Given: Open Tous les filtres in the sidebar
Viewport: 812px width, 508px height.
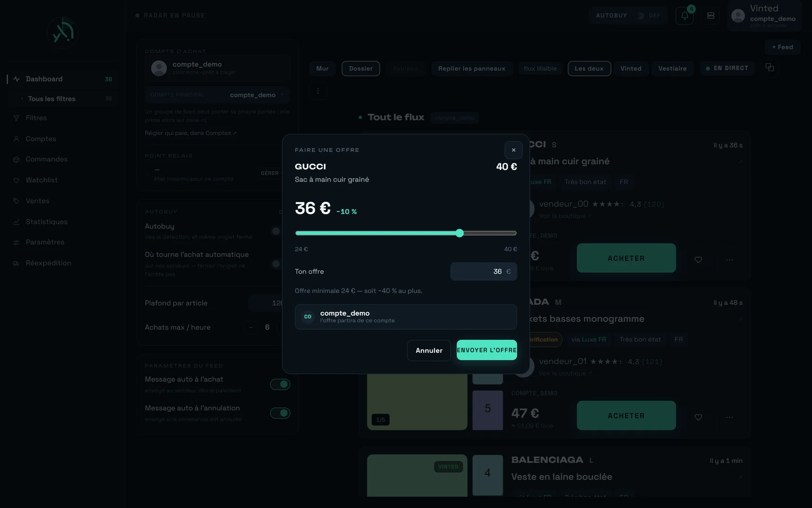Looking at the screenshot, I should pyautogui.click(x=63, y=99).
